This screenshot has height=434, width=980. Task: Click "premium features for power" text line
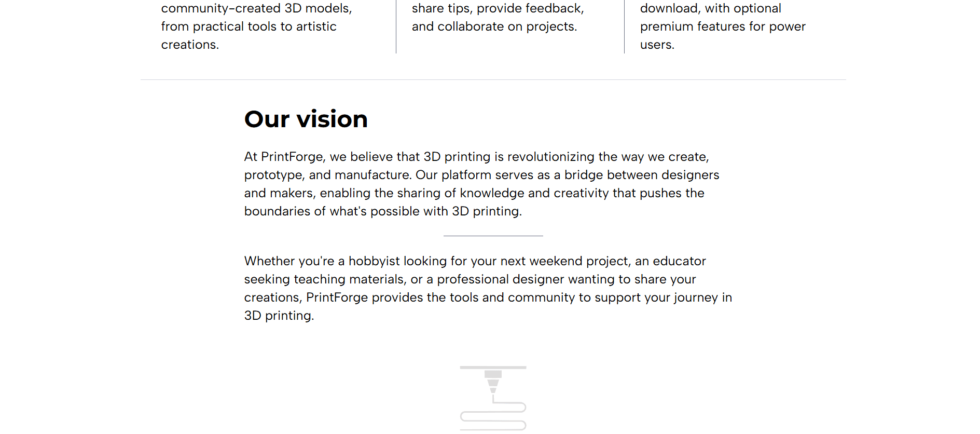723,26
